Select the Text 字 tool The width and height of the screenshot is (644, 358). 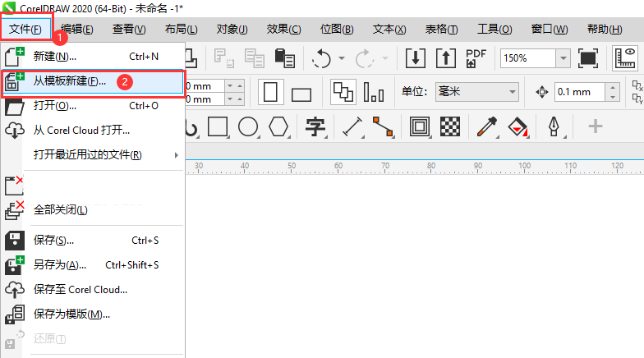315,126
